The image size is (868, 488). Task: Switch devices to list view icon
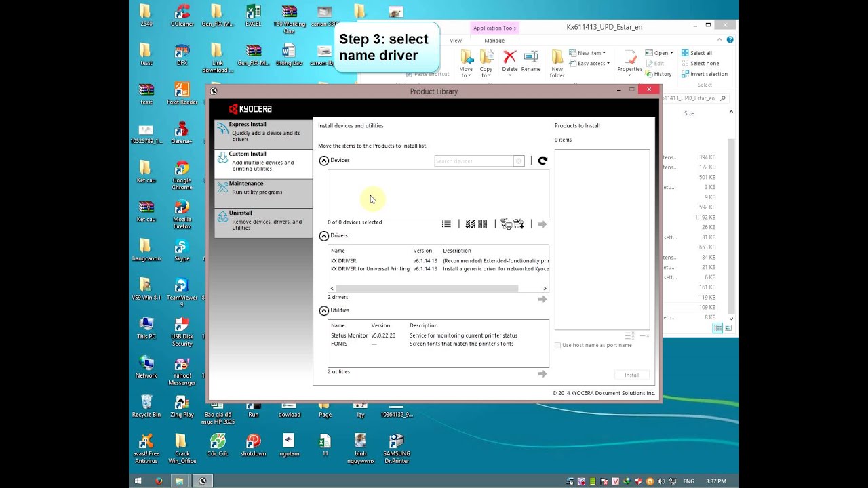pyautogui.click(x=446, y=224)
